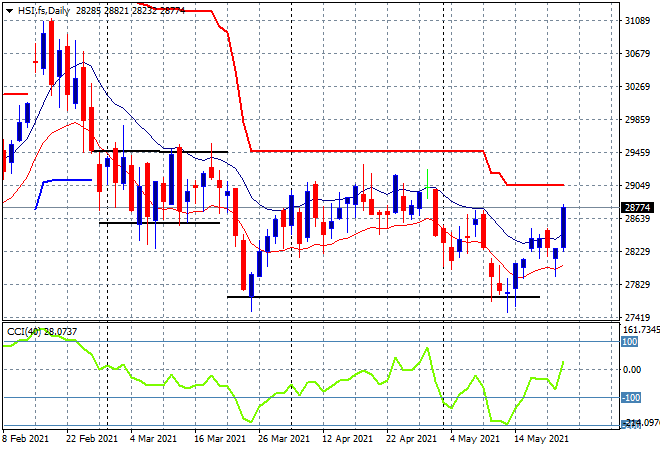The height and width of the screenshot is (450, 660).
Task: Click the 27829 price axis label
Action: [x=637, y=285]
